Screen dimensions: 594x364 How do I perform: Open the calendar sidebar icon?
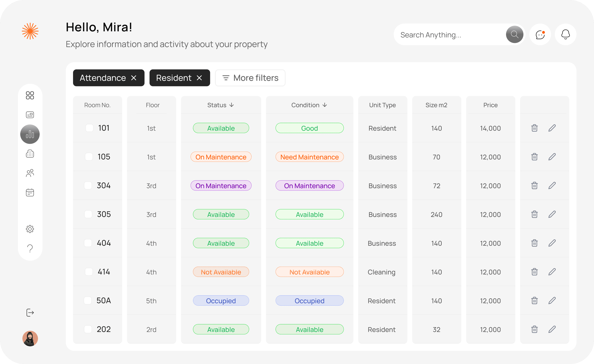click(30, 192)
